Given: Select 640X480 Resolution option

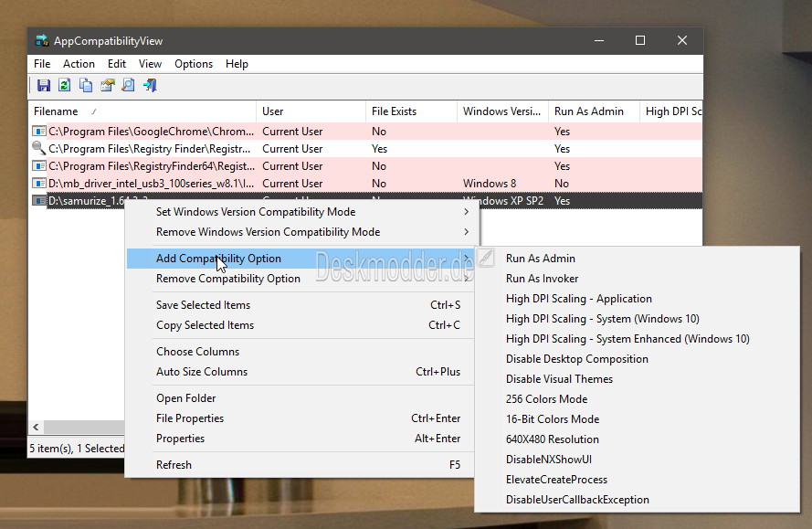Looking at the screenshot, I should pos(637,439).
